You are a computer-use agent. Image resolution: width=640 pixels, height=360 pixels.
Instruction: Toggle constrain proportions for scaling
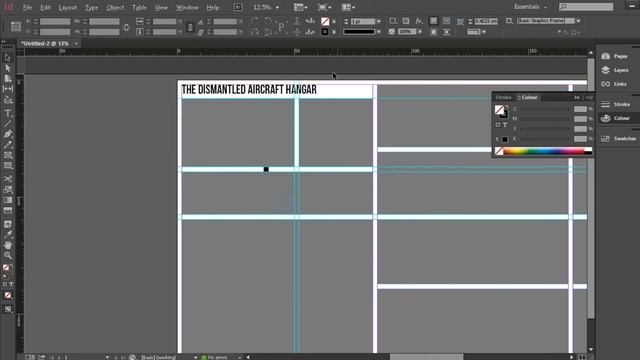[190, 27]
